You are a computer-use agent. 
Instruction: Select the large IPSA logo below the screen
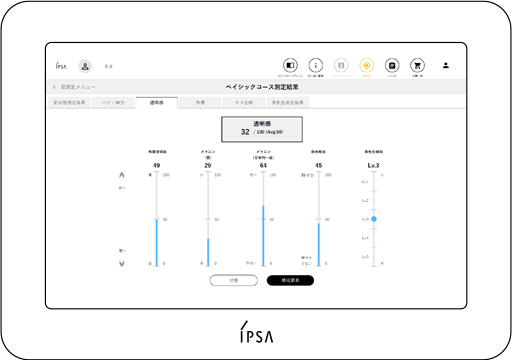point(256,332)
